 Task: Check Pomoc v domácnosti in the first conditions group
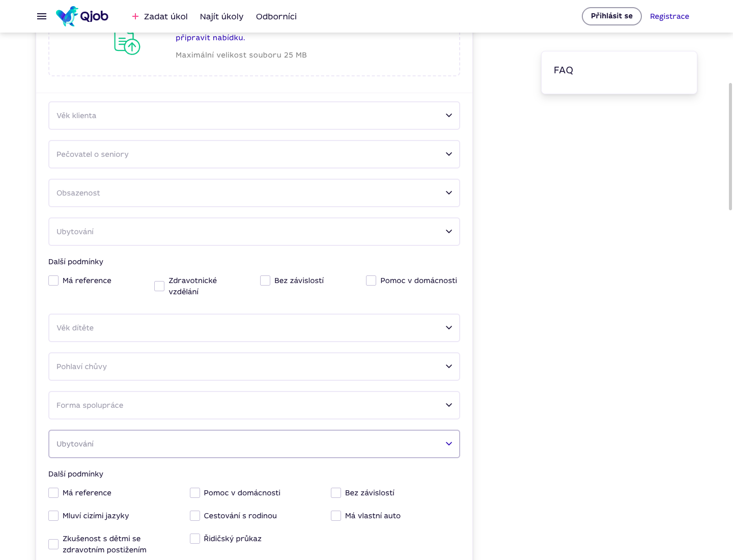(x=371, y=281)
